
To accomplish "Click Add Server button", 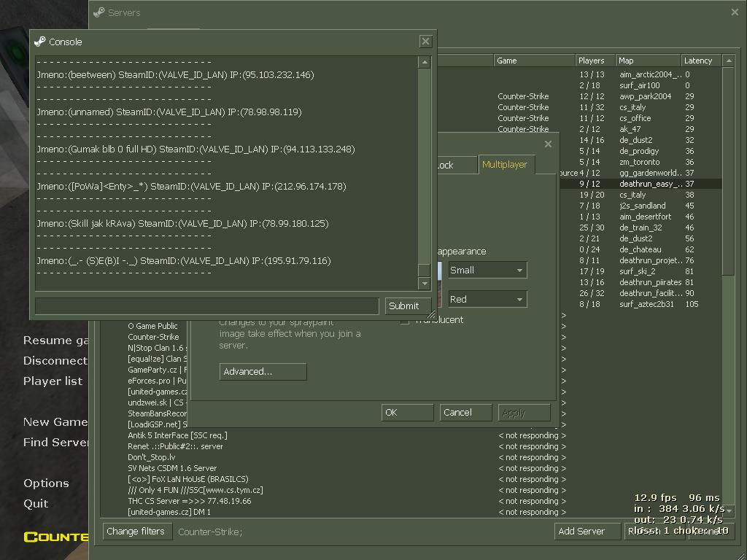I will point(587,531).
